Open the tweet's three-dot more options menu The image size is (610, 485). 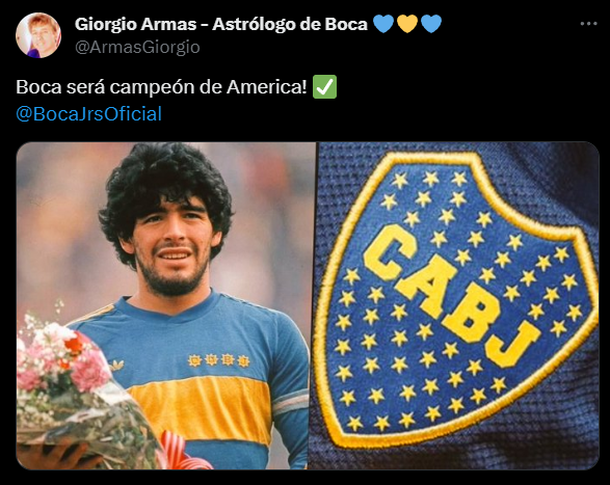[588, 24]
